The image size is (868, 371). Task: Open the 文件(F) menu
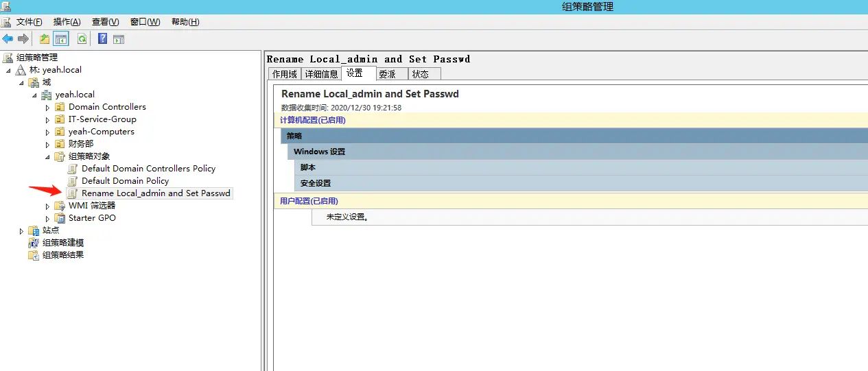[x=30, y=22]
